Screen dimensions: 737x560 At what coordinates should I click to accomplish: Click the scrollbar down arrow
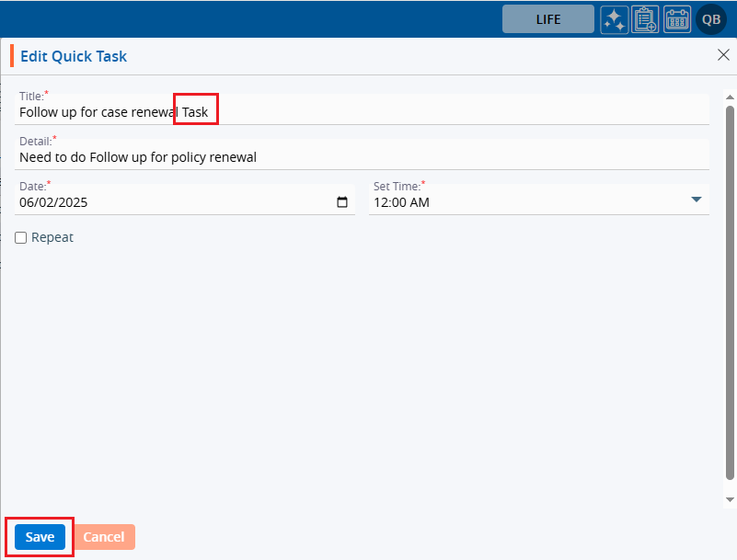coord(730,499)
